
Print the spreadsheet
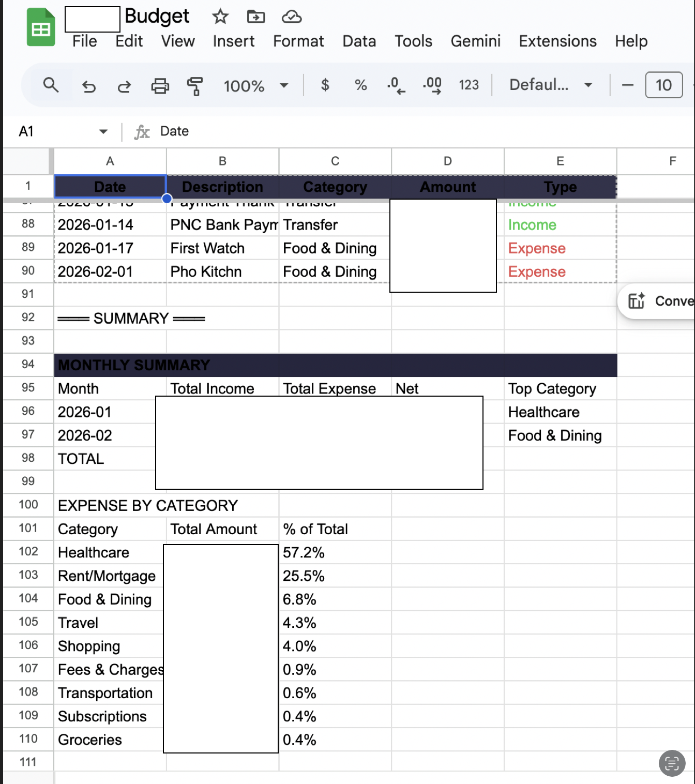point(160,85)
